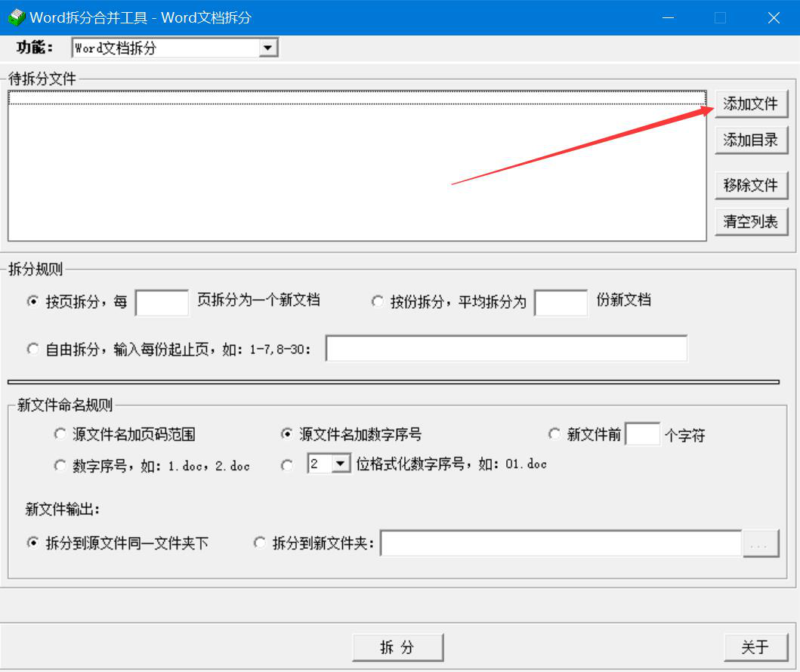Select the 按份拆分 radio option

tap(377, 301)
